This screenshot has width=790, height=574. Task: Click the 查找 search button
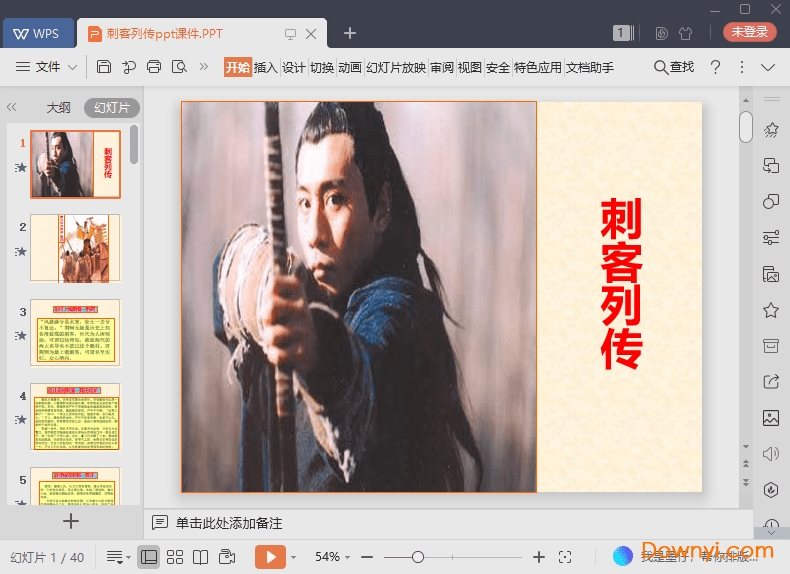tap(674, 67)
